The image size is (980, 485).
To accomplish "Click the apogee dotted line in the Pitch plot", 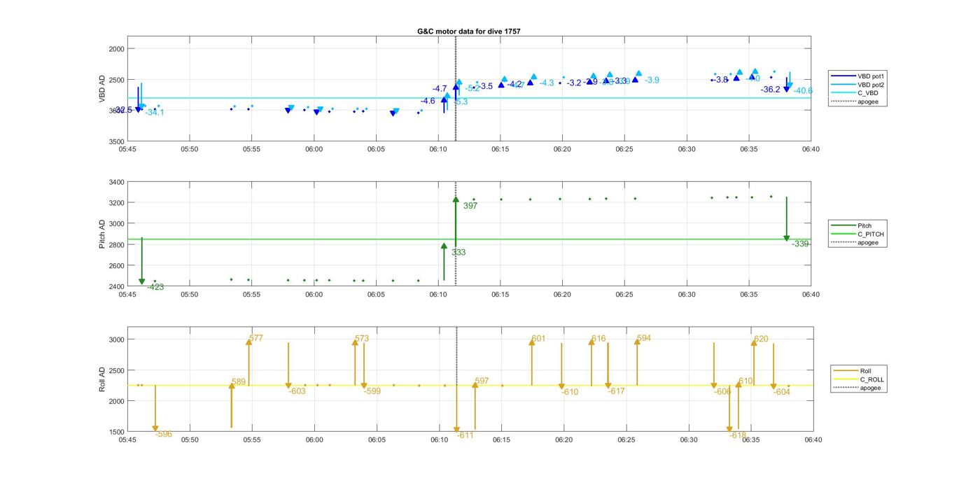I will tap(456, 234).
